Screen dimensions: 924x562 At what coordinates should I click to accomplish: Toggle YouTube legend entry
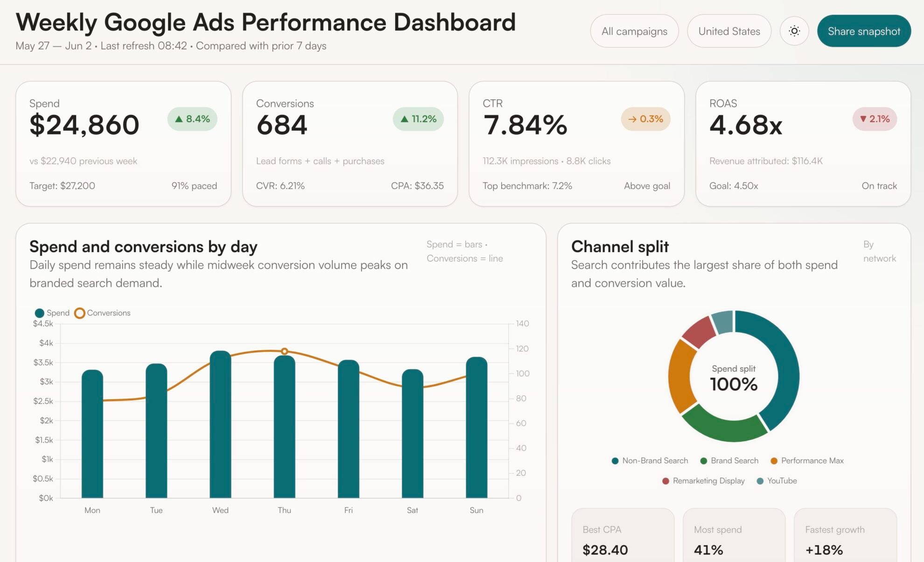(777, 481)
